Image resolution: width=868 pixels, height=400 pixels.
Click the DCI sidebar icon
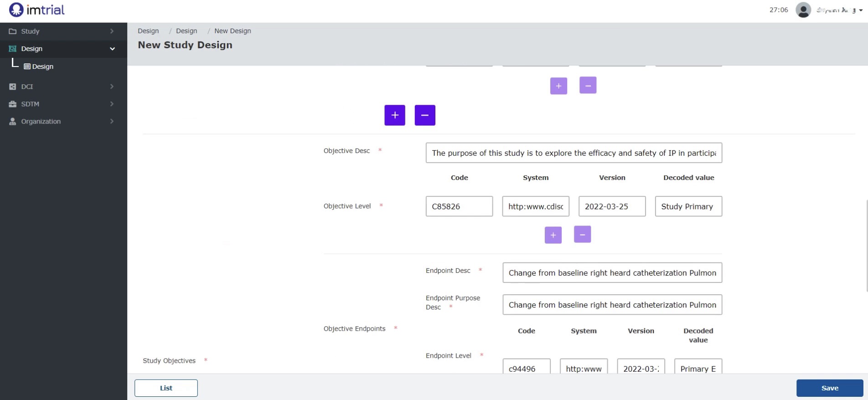[13, 87]
